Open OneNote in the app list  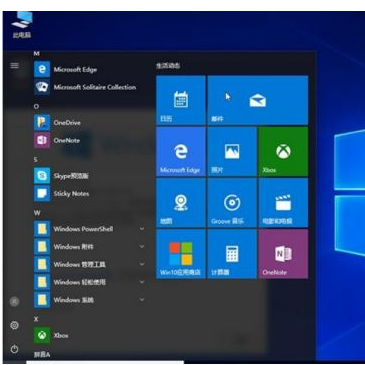[90, 140]
